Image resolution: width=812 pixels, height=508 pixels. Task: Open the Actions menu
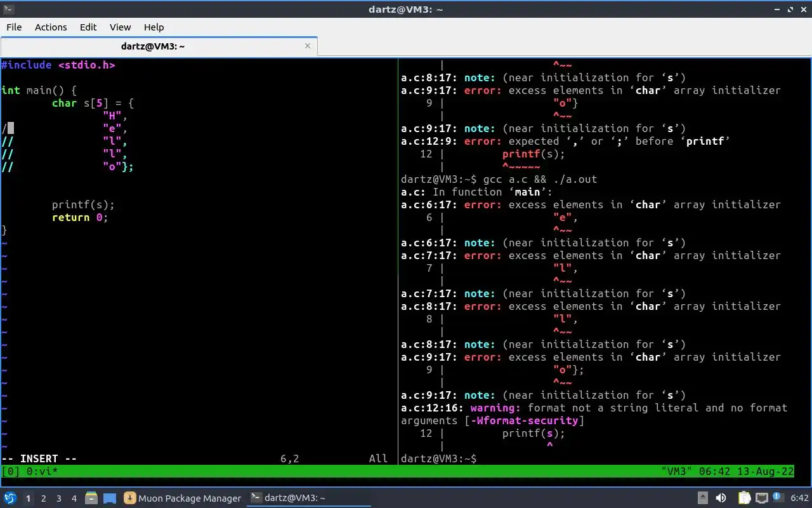51,27
